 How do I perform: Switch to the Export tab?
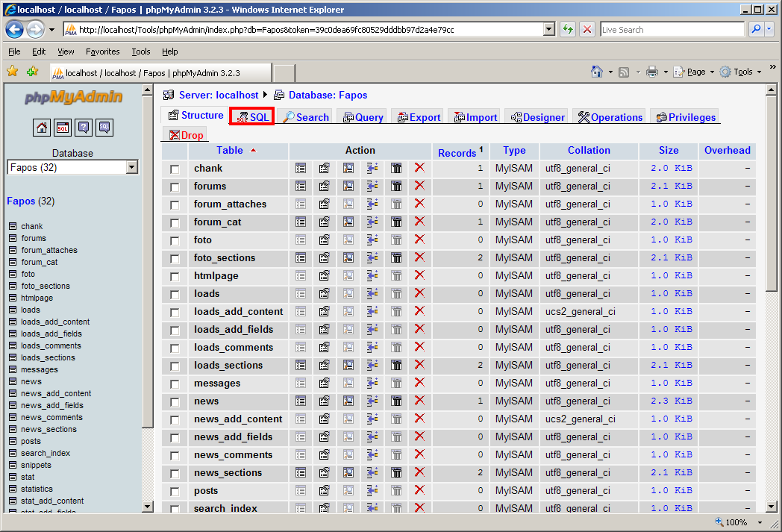pos(418,117)
